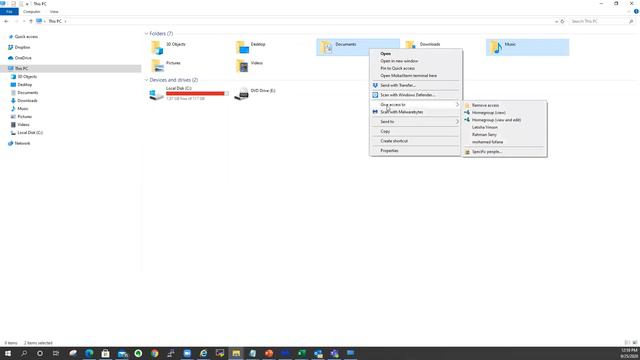640x360 pixels.
Task: Open Quick Access Toolbar customize dropdown
Action: point(27,4)
